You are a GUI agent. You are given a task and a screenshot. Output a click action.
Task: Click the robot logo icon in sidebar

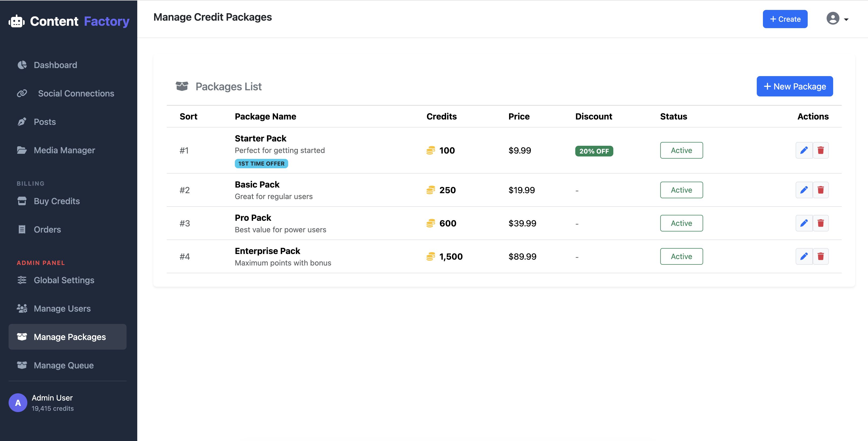[17, 21]
